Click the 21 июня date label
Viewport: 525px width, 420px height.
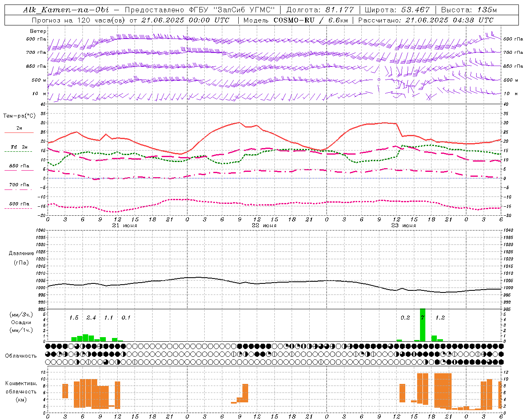[x=125, y=226]
